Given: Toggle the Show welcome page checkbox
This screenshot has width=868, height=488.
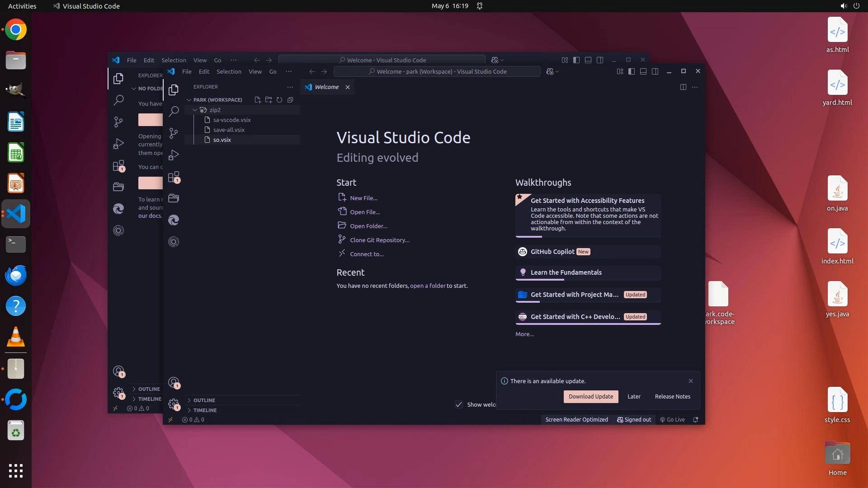Looking at the screenshot, I should click(x=459, y=404).
